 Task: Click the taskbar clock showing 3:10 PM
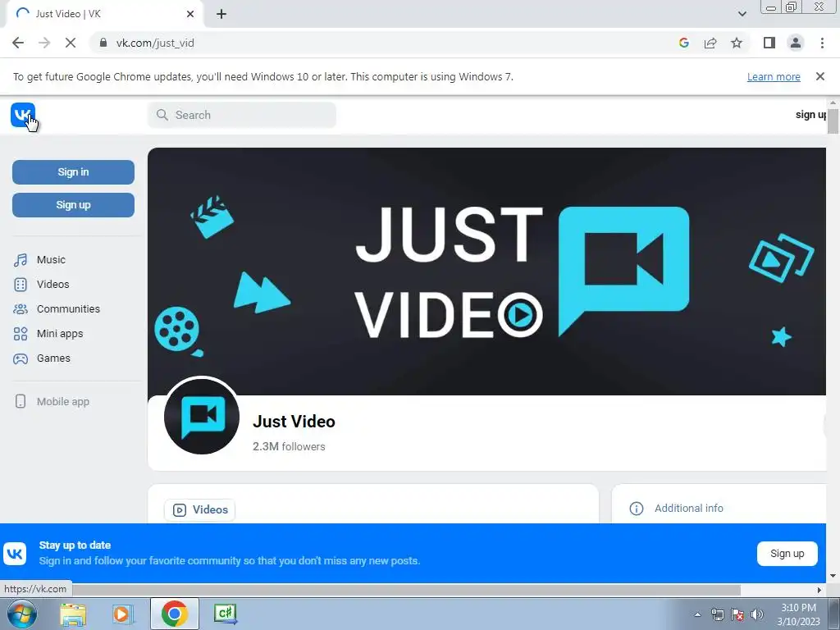pyautogui.click(x=798, y=614)
